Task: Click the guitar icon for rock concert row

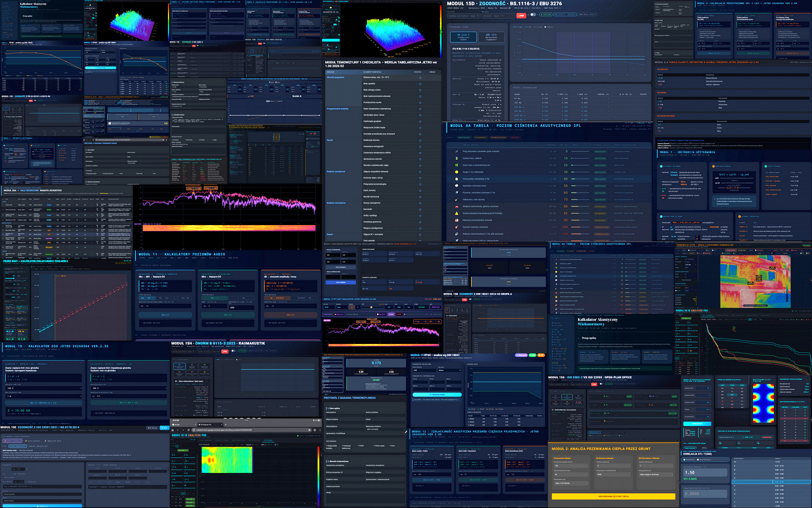Action: [456, 227]
